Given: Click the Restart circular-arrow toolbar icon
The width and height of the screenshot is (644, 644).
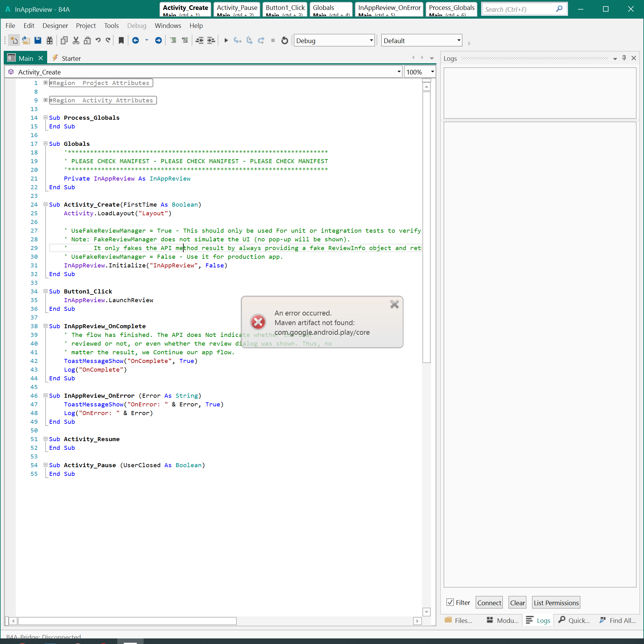Looking at the screenshot, I should tap(284, 40).
